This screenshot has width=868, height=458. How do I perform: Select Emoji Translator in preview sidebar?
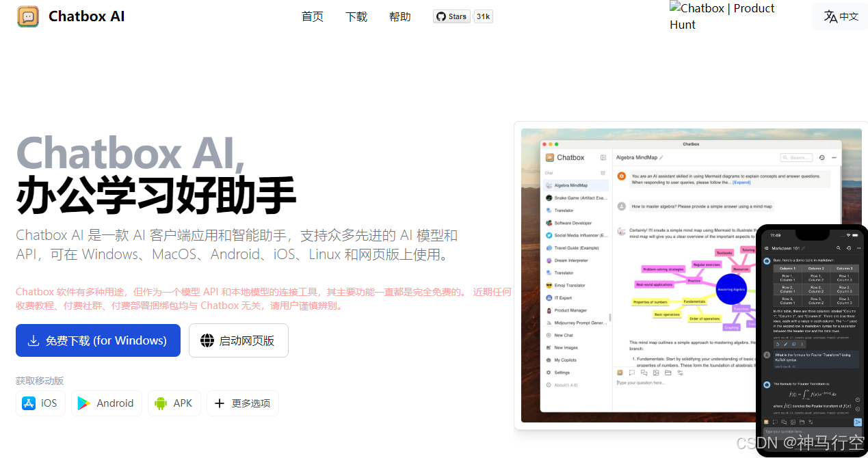coord(576,285)
